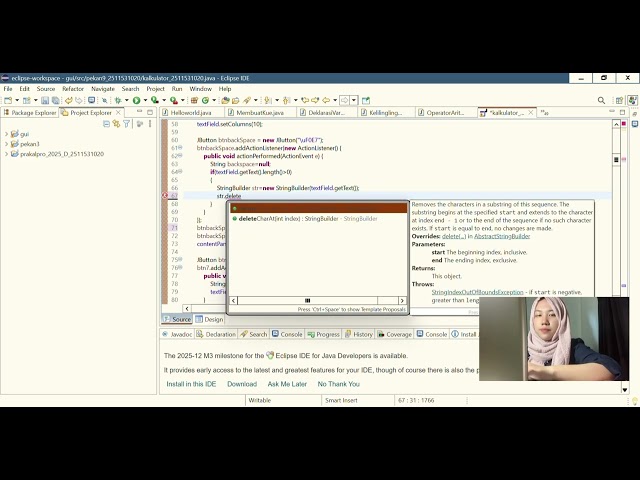Viewport: 640px width, 480px height.
Task: Click the green Run button
Action: [x=136, y=100]
